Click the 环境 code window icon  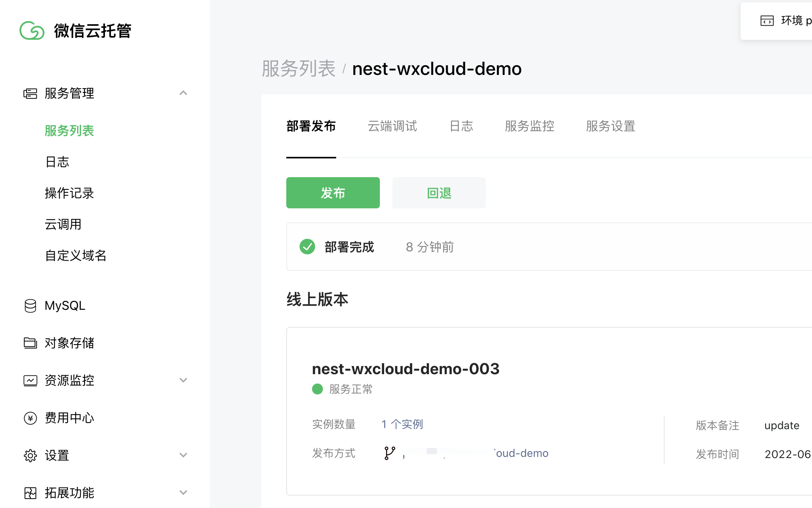[767, 21]
